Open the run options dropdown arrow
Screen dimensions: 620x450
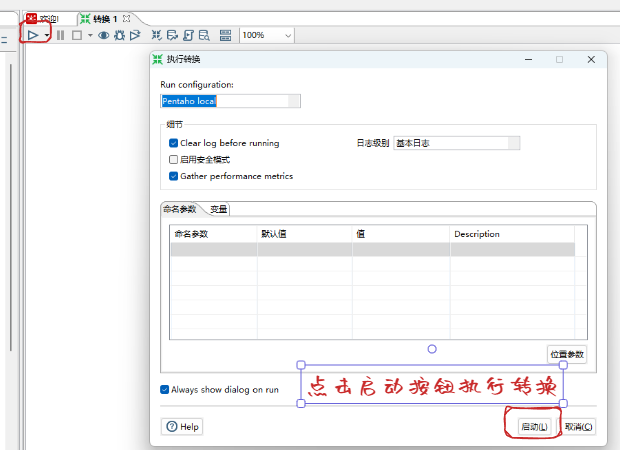pyautogui.click(x=47, y=36)
